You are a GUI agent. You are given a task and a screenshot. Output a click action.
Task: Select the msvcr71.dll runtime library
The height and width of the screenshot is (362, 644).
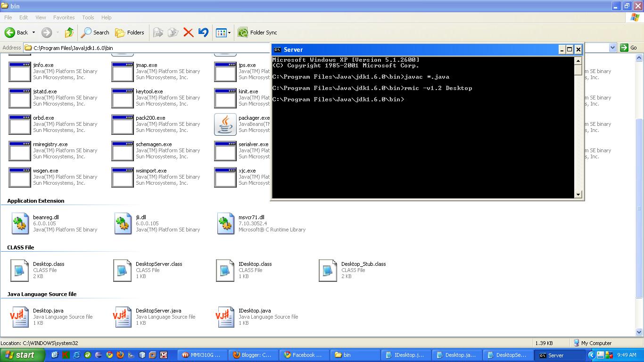(225, 223)
